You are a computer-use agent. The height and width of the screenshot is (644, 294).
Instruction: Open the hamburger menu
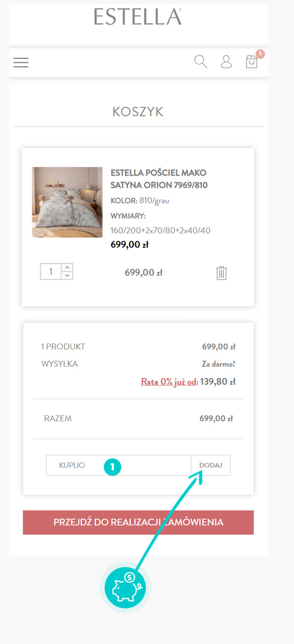(21, 62)
